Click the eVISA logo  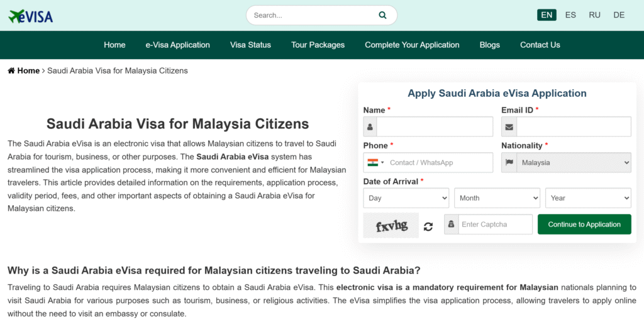click(x=31, y=16)
